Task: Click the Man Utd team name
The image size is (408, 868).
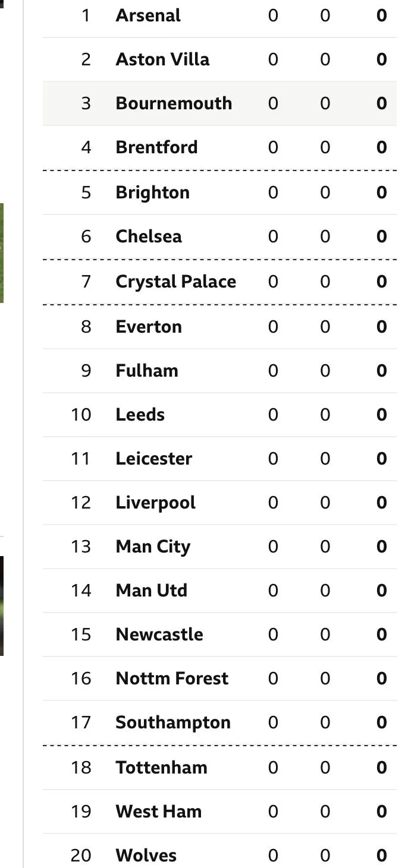Action: click(x=152, y=591)
